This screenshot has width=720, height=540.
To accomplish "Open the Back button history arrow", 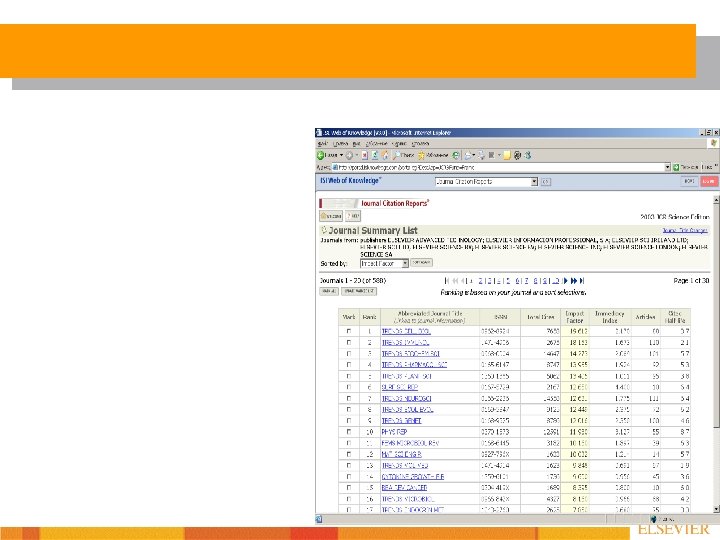I will 341,155.
